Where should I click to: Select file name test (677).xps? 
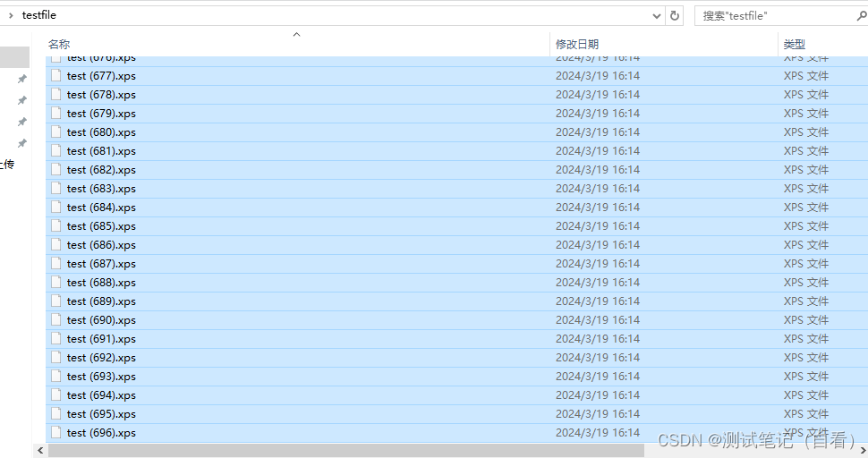[101, 76]
